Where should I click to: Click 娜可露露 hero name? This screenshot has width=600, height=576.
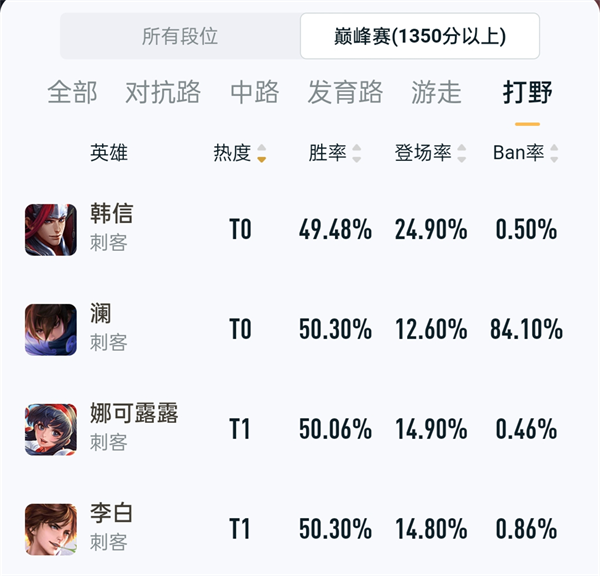tap(134, 413)
